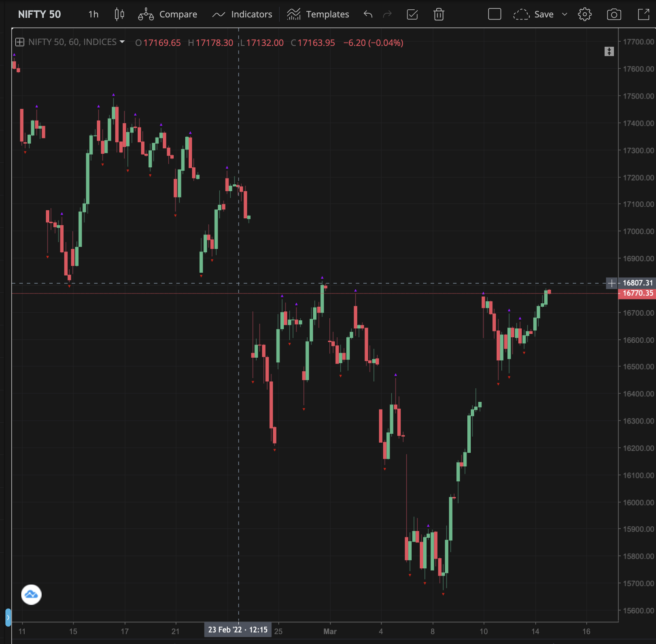Click the change value −6.20 (−0.04%)
This screenshot has width=656, height=644.
click(373, 43)
